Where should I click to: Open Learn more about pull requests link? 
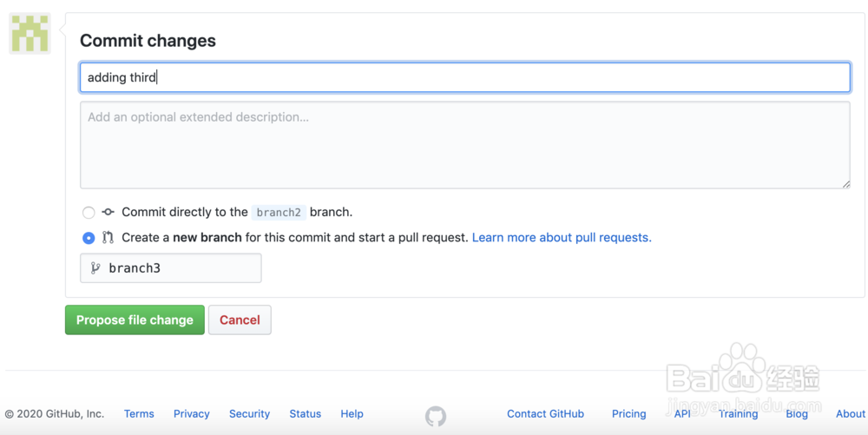(x=562, y=237)
